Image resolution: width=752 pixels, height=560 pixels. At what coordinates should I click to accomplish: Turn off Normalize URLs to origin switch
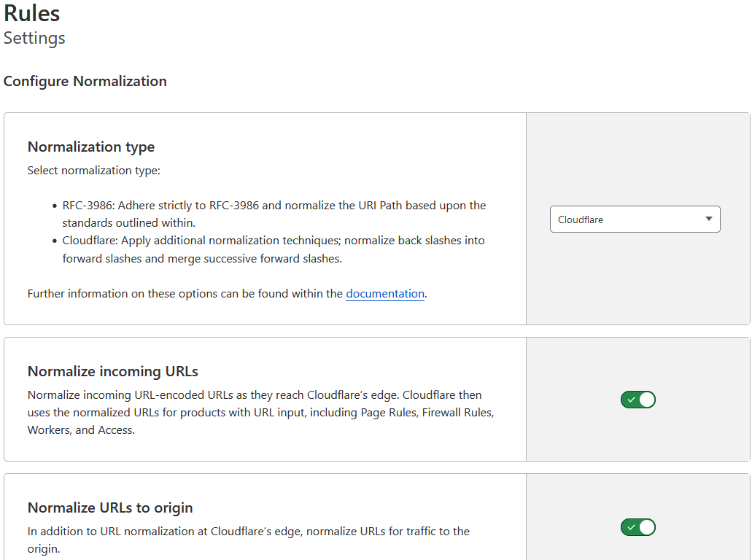637,527
